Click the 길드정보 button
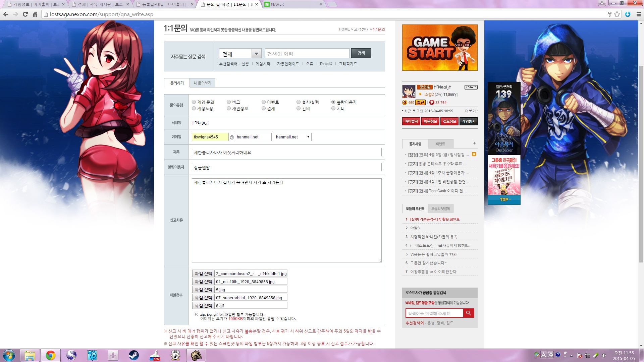Screen dimensions: 644x362 click(449, 121)
